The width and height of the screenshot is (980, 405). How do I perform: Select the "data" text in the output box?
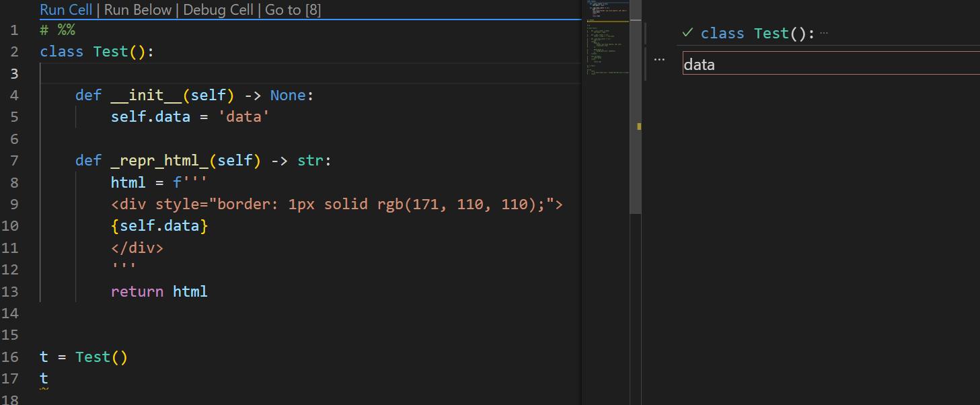click(700, 64)
